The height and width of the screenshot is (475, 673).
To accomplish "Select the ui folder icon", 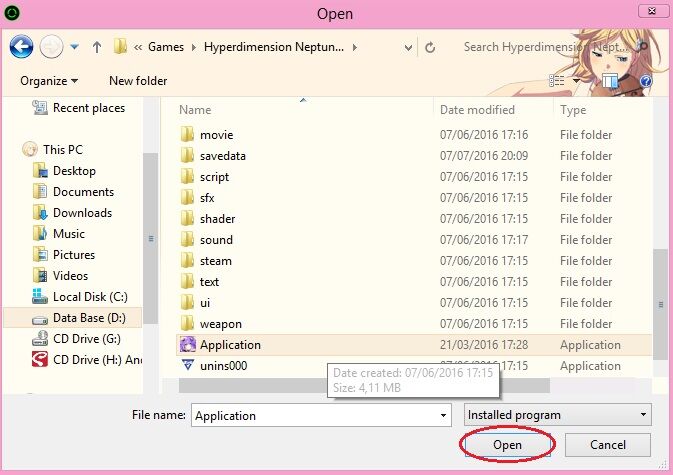I will tap(188, 303).
